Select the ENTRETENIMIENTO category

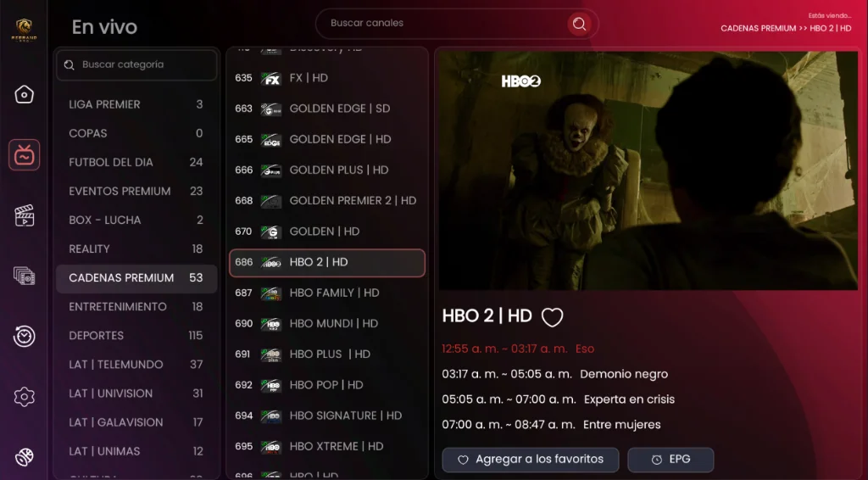point(136,307)
